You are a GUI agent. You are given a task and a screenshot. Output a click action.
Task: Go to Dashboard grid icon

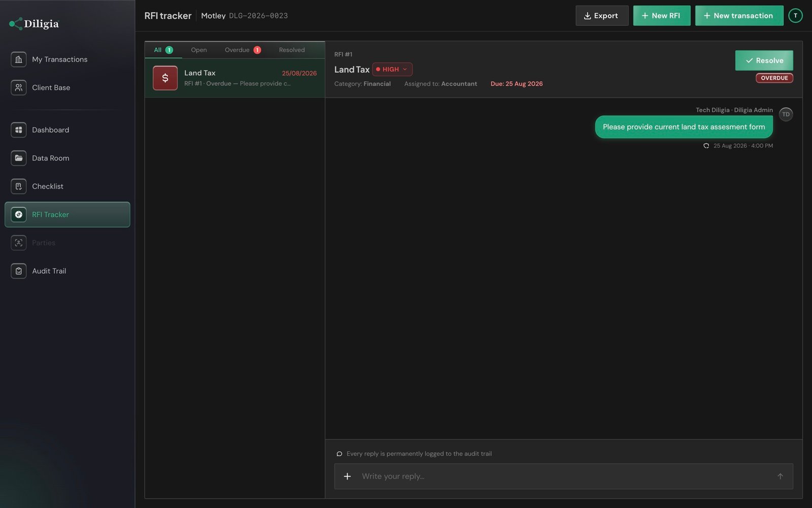tap(19, 130)
